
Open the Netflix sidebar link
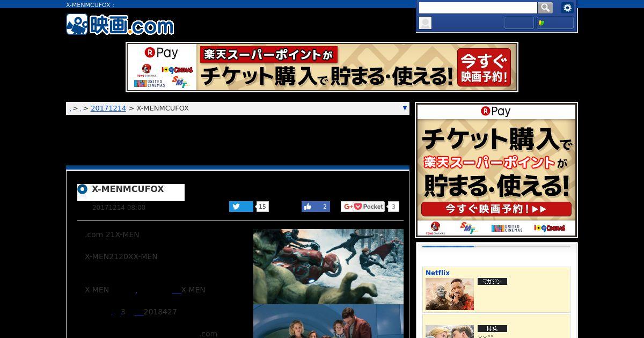437,273
